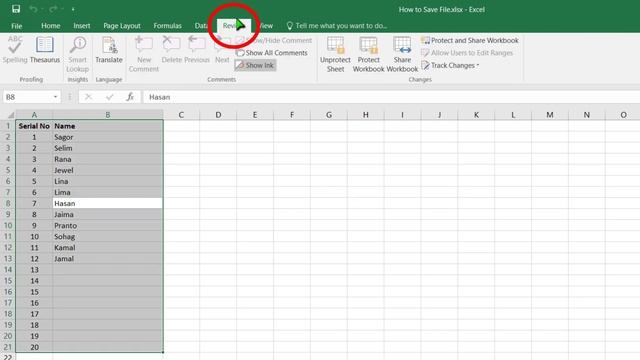Click the cell containing Jewel
This screenshot has height=360, width=640.
pyautogui.click(x=108, y=170)
